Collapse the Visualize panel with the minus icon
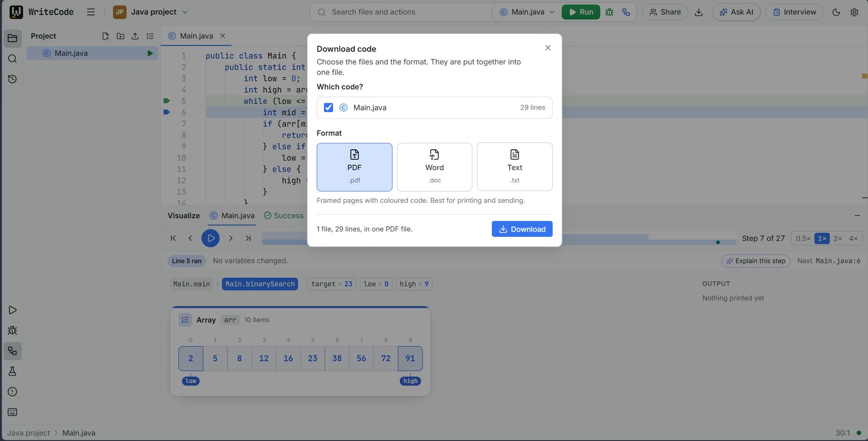 click(857, 216)
